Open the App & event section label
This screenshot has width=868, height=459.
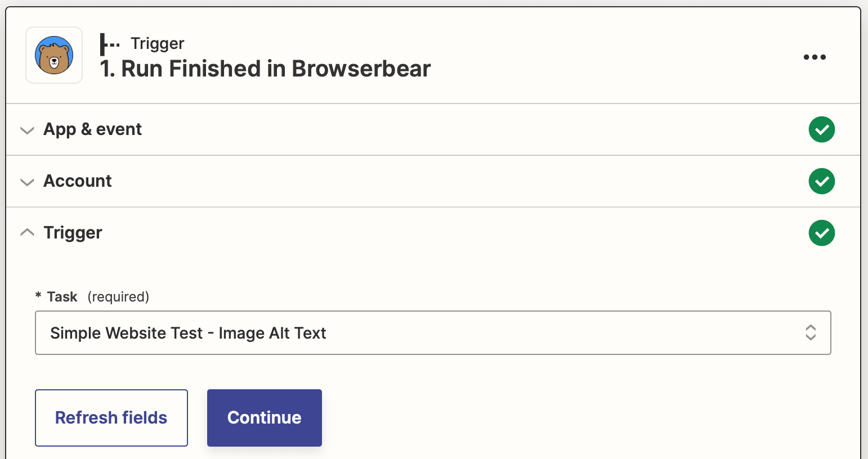[x=92, y=129]
